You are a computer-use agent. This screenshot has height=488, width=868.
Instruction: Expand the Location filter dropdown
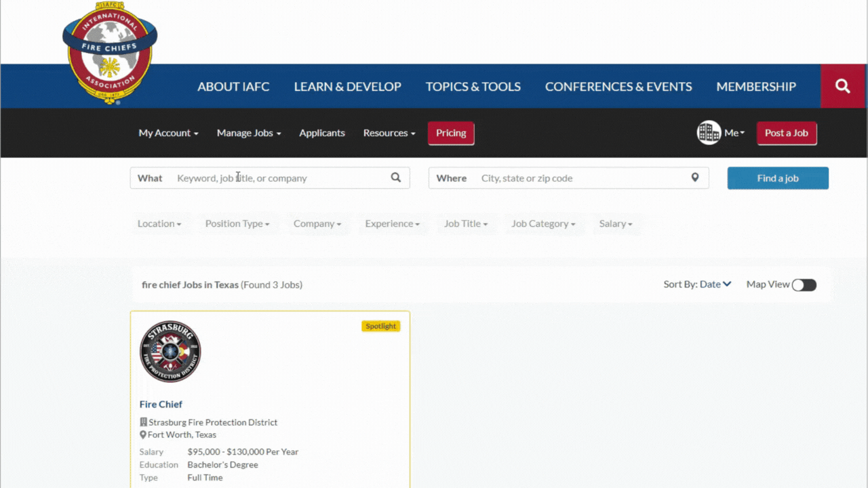tap(159, 224)
